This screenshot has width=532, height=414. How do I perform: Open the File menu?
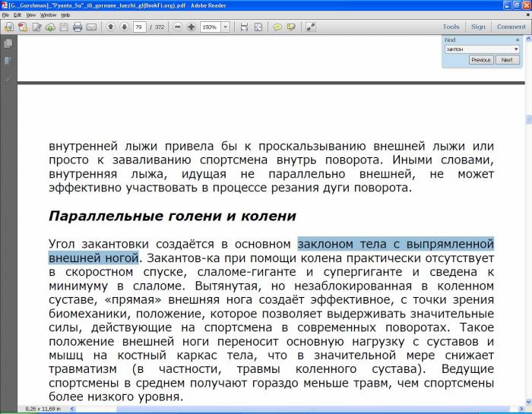(5, 15)
